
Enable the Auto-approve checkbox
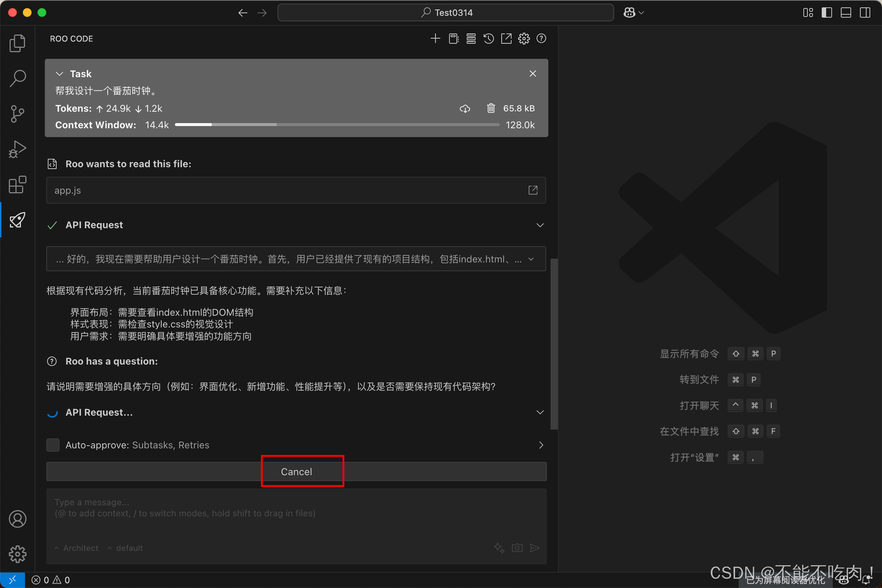(53, 445)
